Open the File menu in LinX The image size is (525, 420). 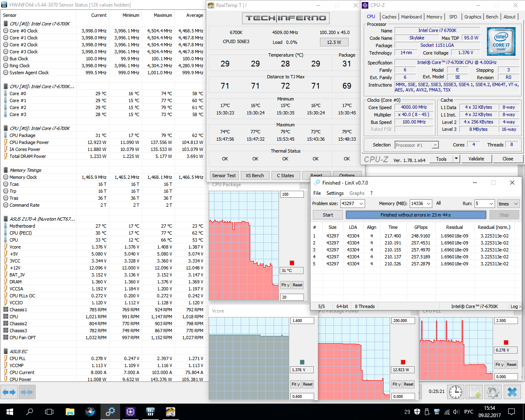(x=317, y=193)
